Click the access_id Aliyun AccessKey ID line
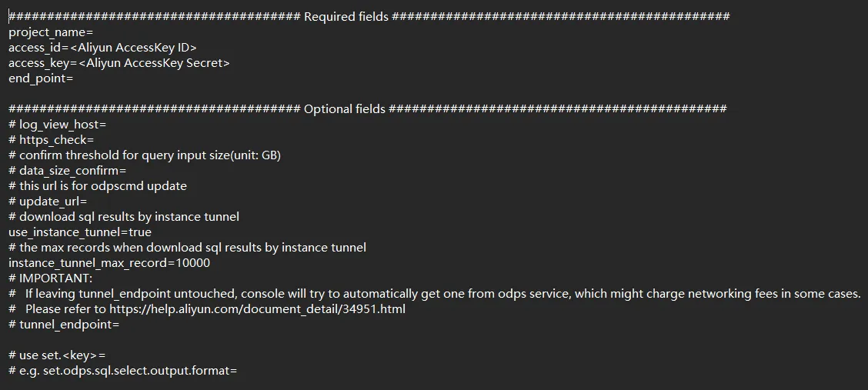The image size is (868, 390). 102,48
